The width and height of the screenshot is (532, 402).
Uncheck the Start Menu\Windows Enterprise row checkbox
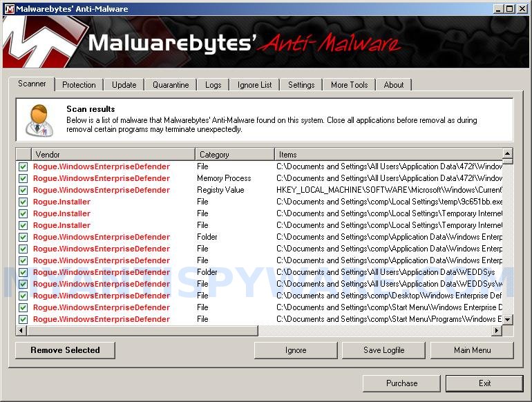pos(23,307)
